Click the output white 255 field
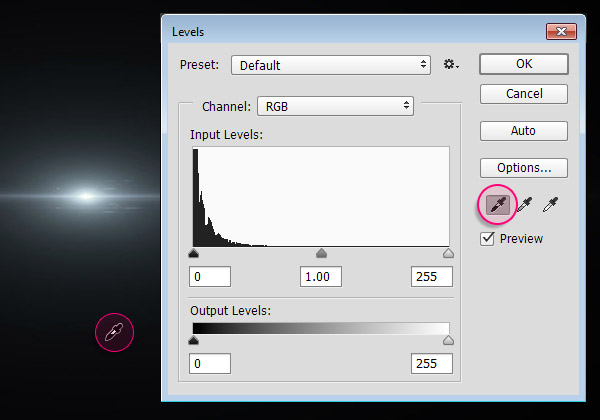 click(431, 363)
